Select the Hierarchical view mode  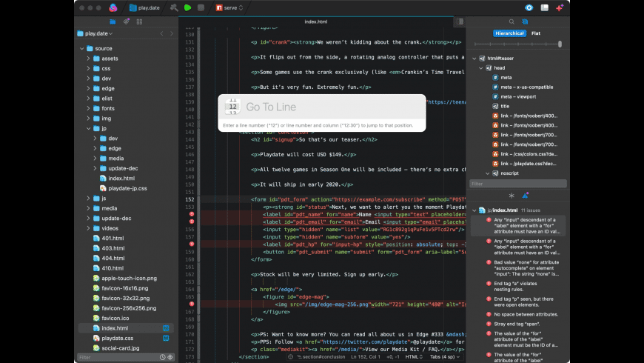tap(510, 33)
